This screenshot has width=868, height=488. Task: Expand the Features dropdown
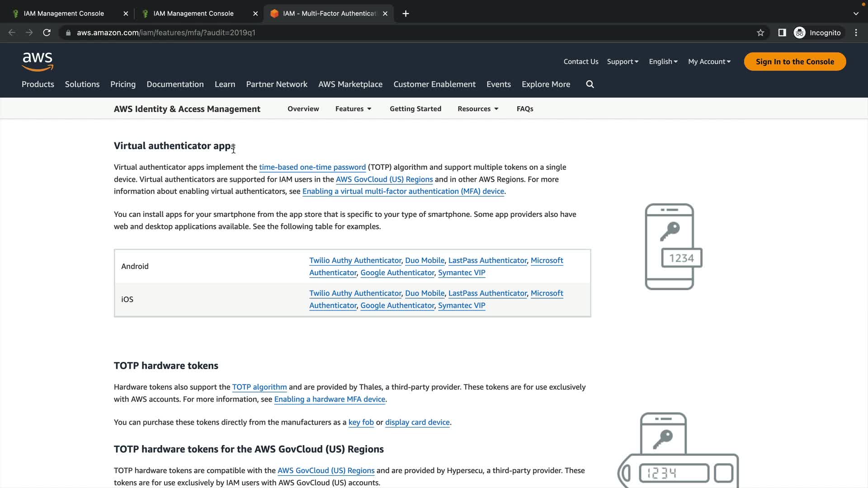[x=353, y=109]
